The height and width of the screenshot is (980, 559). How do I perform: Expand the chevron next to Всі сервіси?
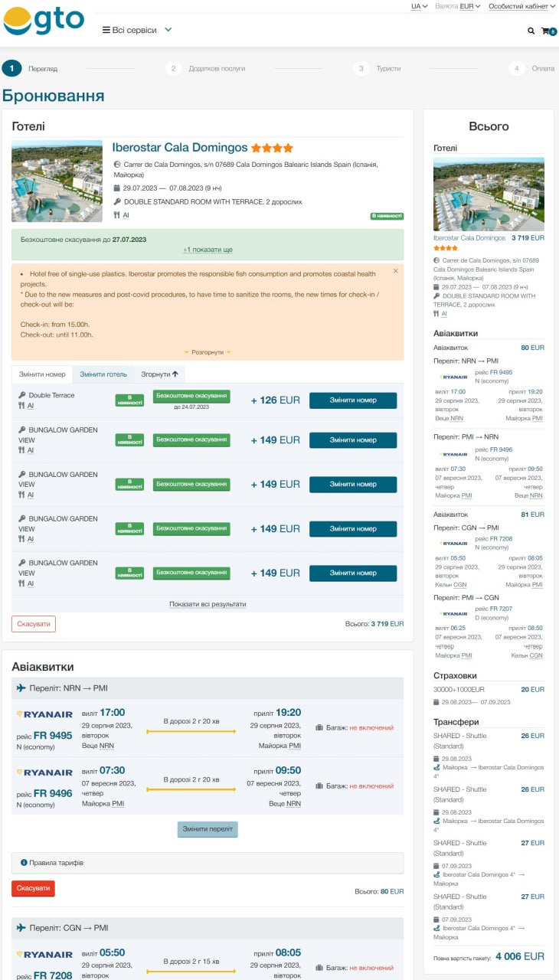(x=168, y=30)
